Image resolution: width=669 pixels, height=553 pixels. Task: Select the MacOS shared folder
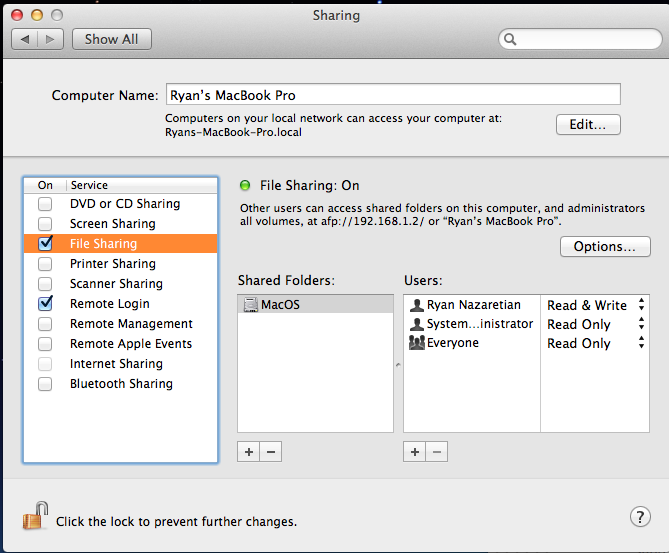point(315,304)
